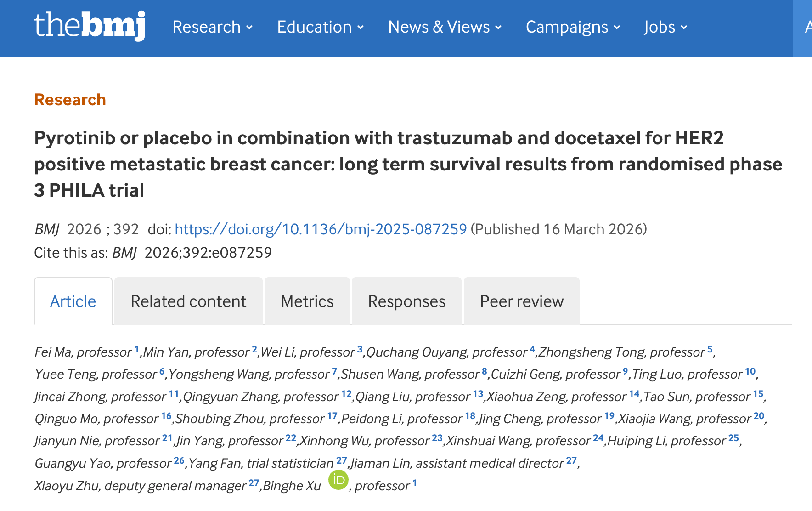
Task: Click affiliation 27 after Yang Fan
Action: point(341,460)
